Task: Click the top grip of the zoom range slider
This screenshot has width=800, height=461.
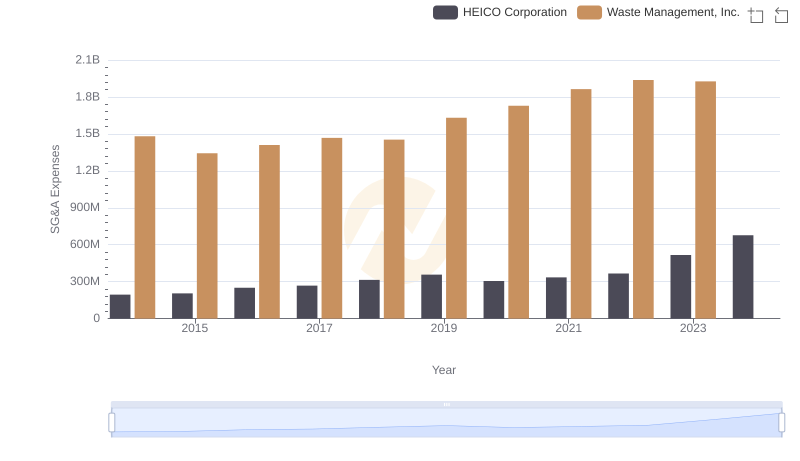Action: [446, 404]
